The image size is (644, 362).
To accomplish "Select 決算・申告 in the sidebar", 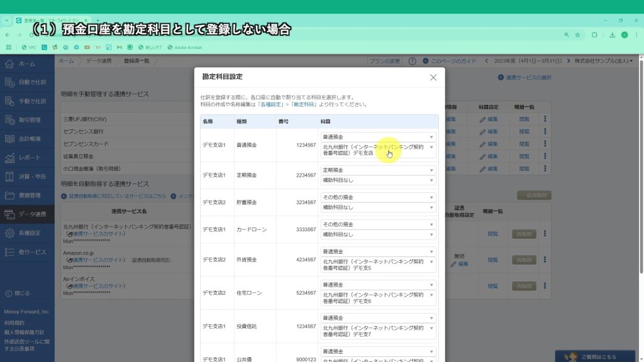I will [x=27, y=177].
